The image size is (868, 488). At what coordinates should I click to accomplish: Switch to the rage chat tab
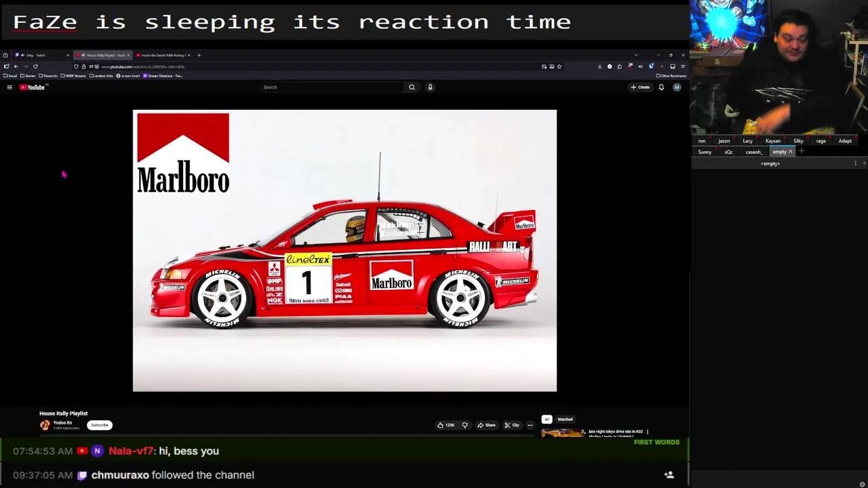point(821,141)
